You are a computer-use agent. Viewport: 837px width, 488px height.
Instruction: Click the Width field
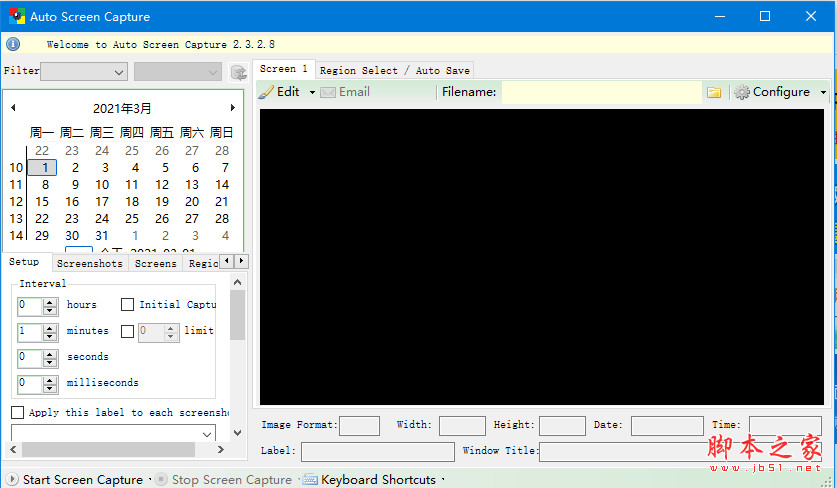462,426
